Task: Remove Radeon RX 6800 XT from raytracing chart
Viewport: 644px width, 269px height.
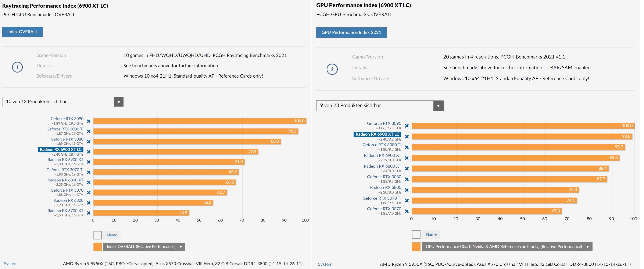Action: (89, 183)
